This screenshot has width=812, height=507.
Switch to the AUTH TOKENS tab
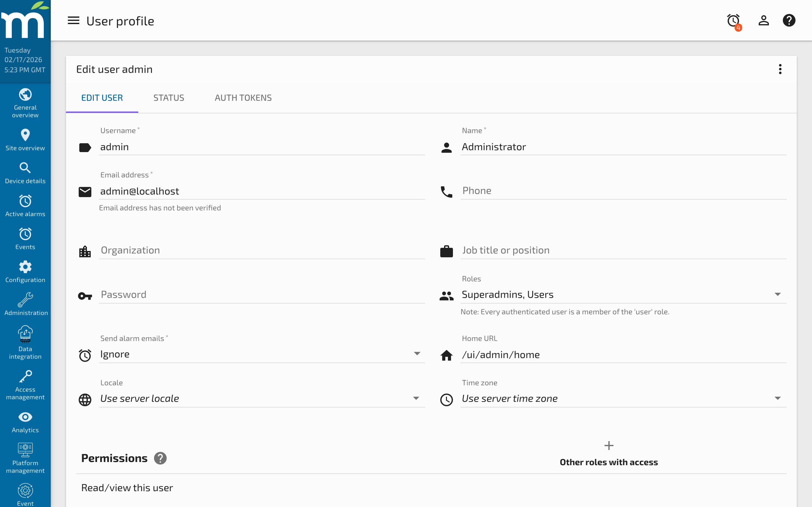243,98
